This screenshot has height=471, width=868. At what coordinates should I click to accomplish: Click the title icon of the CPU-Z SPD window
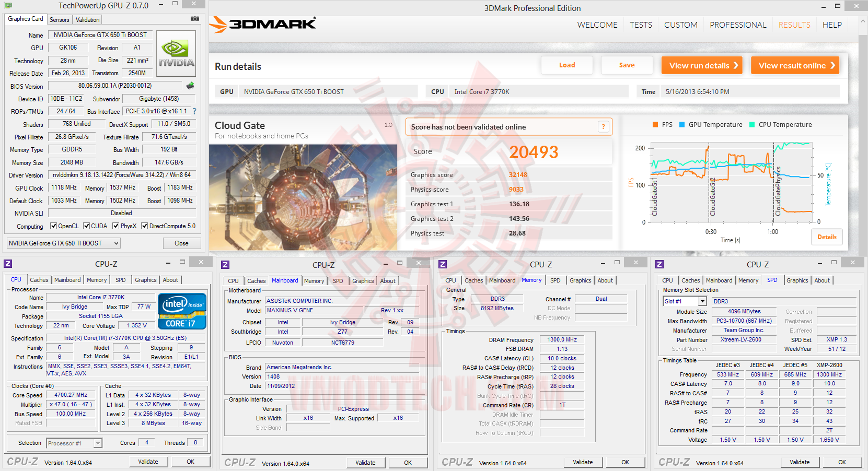659,264
